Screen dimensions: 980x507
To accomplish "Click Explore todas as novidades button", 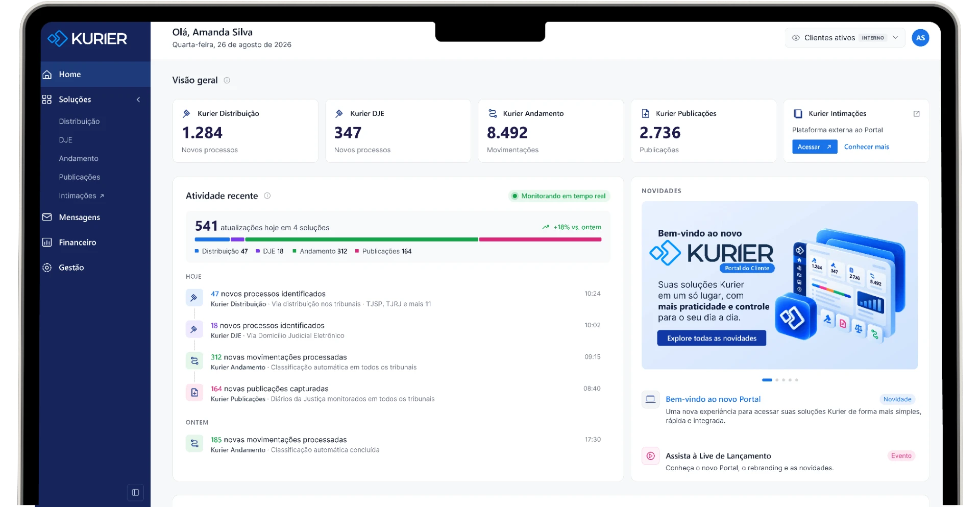I will [712, 339].
